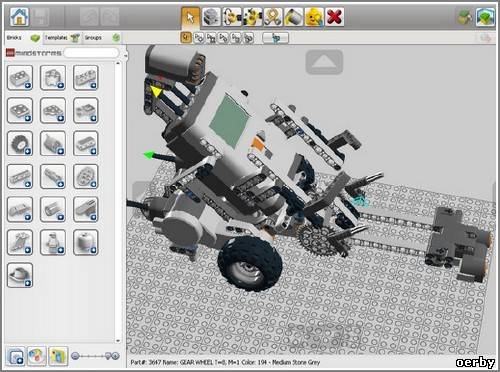Click the Home icon in the toolbar
500x372 pixels.
pyautogui.click(x=19, y=17)
